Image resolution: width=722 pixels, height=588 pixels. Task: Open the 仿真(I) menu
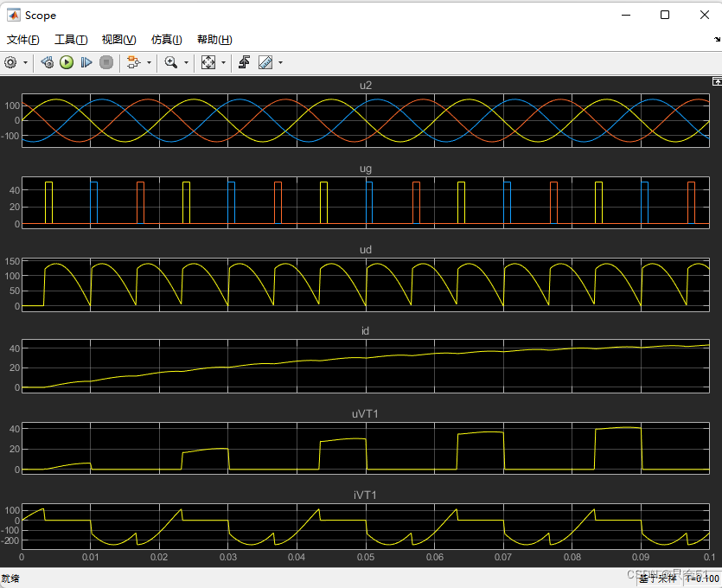point(166,40)
